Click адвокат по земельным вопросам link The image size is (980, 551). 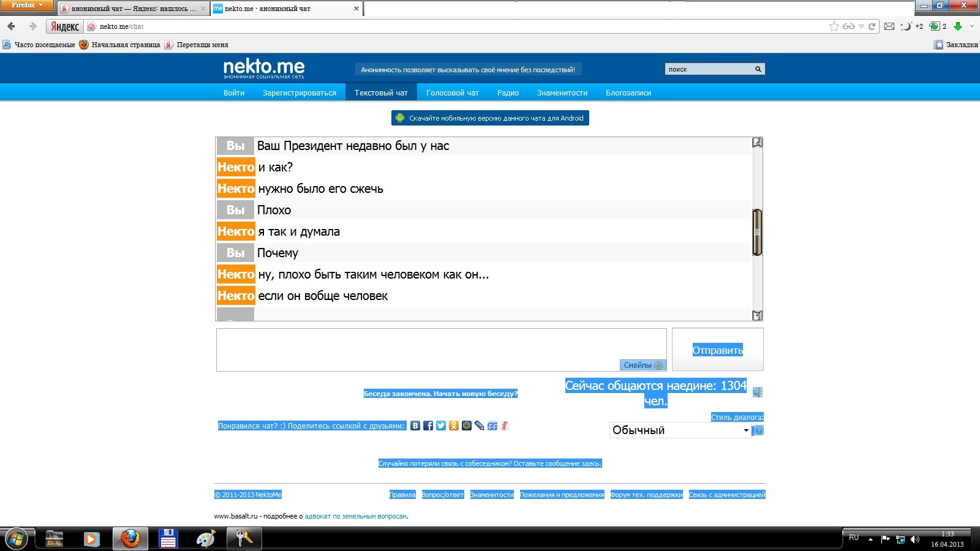pyautogui.click(x=355, y=516)
